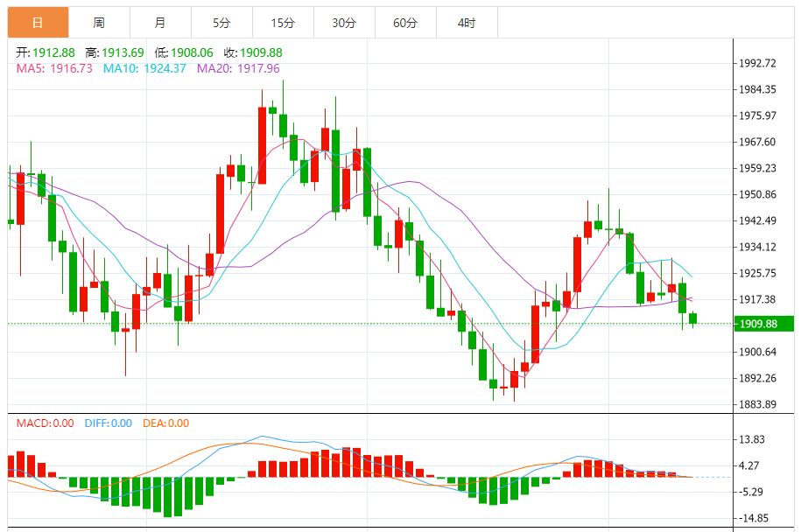Click the 1917.38 price axis label
This screenshot has width=801, height=532.
[x=757, y=300]
